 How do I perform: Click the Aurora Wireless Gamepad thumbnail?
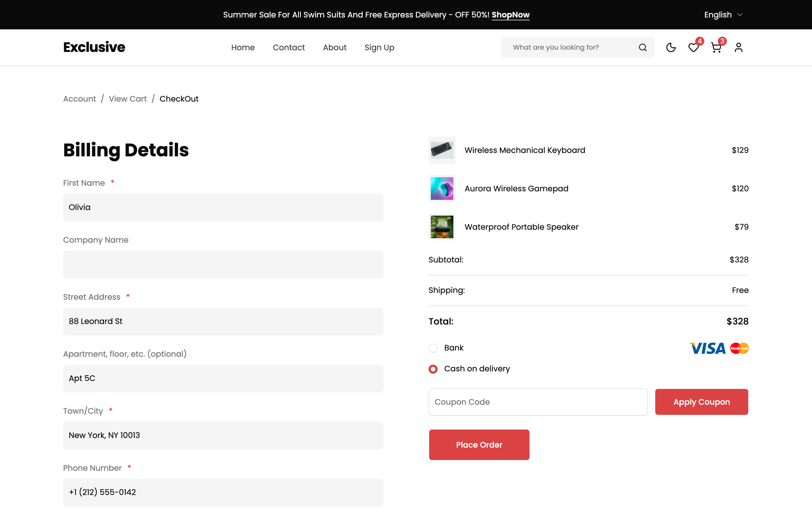pos(442,189)
